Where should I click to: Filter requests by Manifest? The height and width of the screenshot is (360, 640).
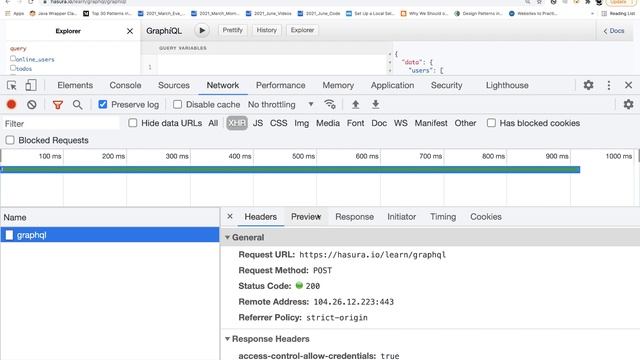431,123
